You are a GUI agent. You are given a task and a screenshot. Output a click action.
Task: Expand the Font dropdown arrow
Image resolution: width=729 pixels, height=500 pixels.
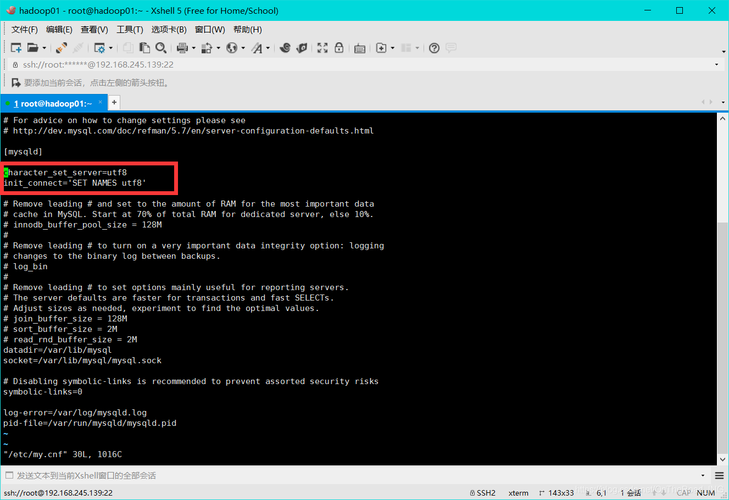tap(268, 48)
